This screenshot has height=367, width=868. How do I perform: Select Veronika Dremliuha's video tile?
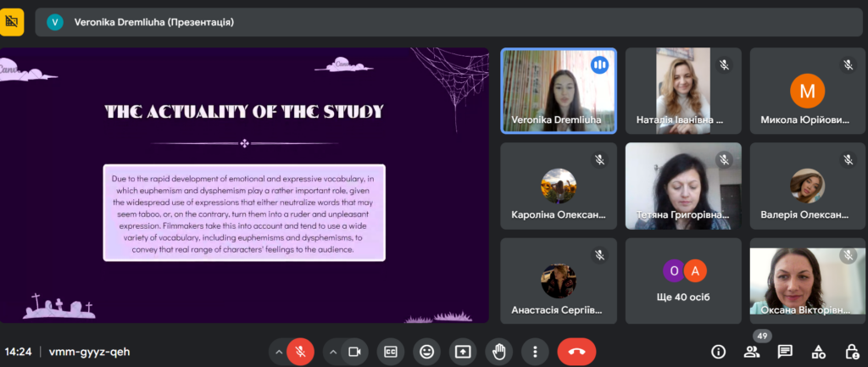pos(559,91)
